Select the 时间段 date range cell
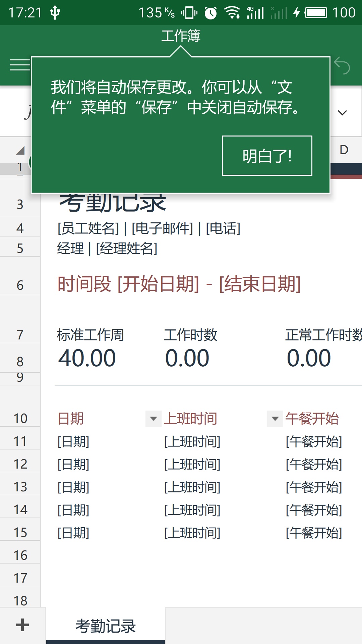 click(x=179, y=284)
